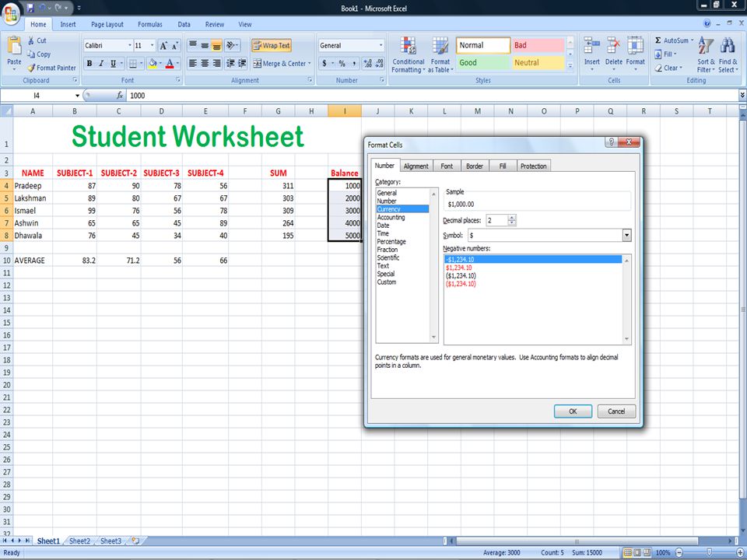This screenshot has height=560, width=747.
Task: Click the Copy icon
Action: [x=31, y=54]
